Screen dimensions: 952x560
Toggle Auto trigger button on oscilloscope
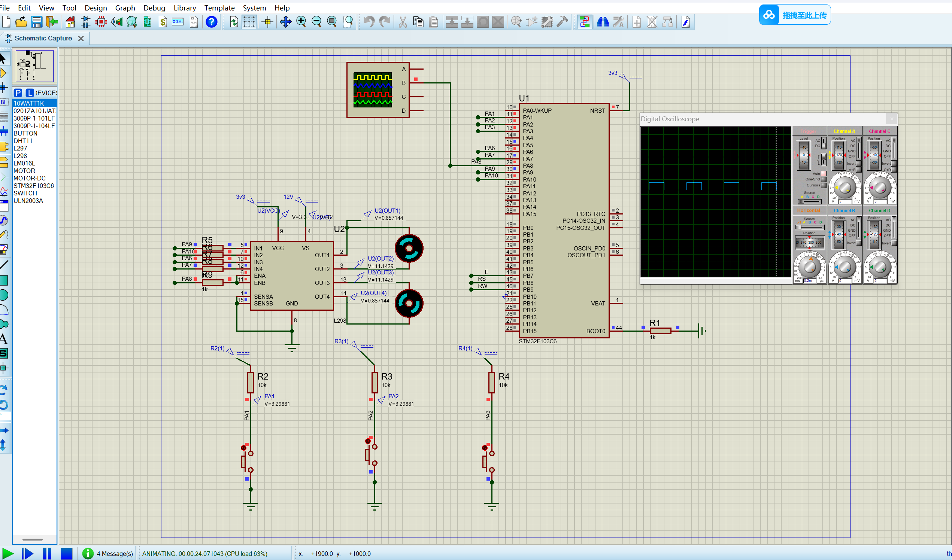(x=823, y=173)
